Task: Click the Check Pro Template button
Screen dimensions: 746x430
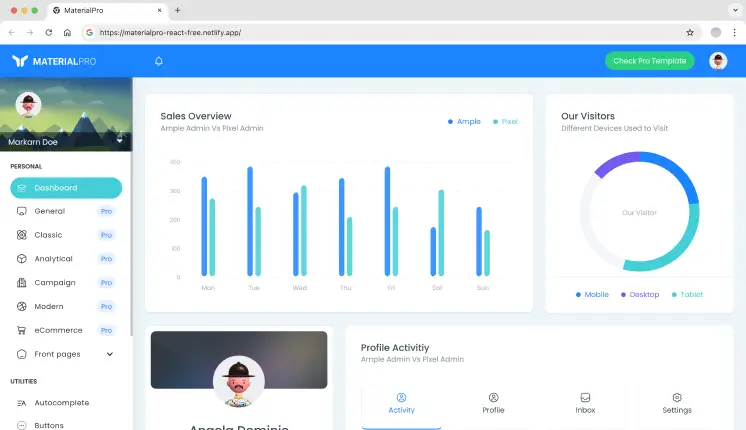Action: pos(649,61)
